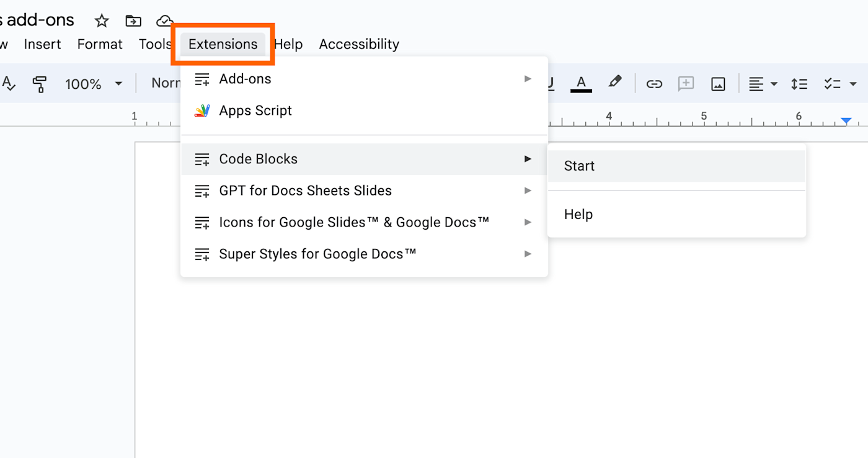Screen dimensions: 868x458
Task: Insert a link using the toolbar
Action: (x=654, y=84)
